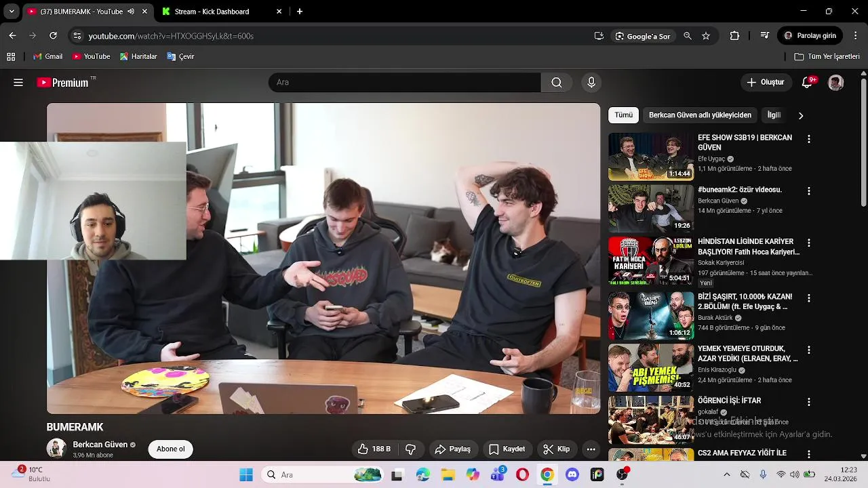Open new tab with plus button
This screenshot has height=488, width=868.
point(300,12)
